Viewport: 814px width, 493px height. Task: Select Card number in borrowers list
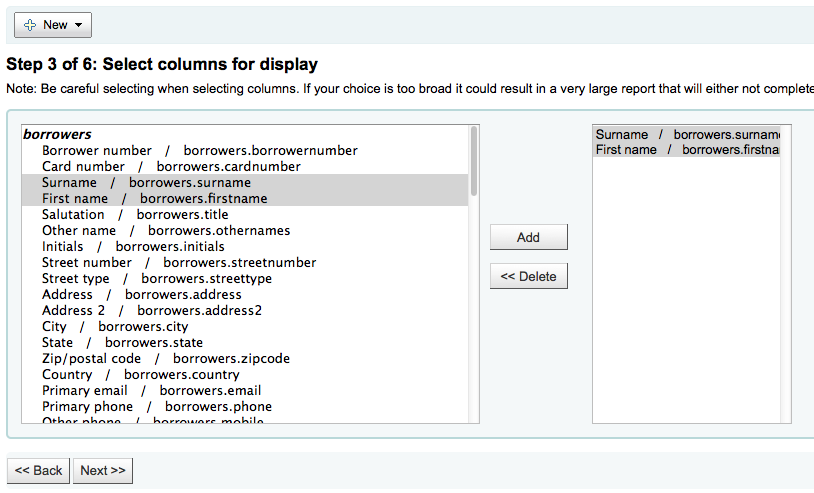(245, 167)
